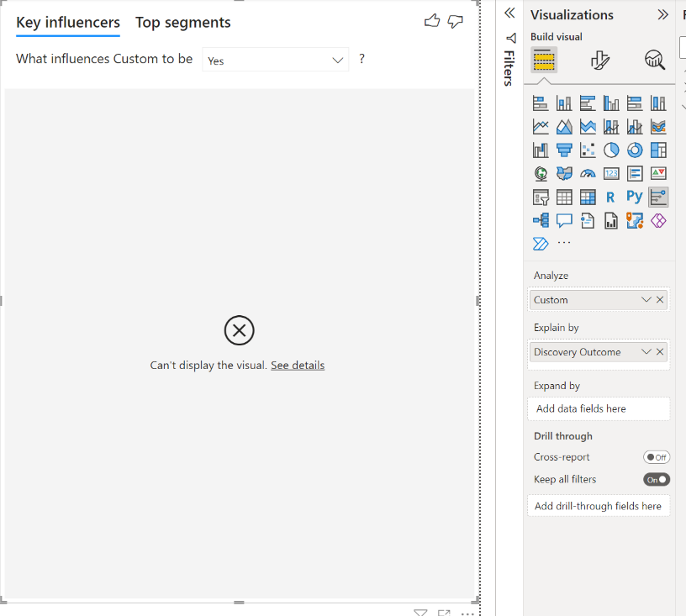
Task: Insert an ArcGIS map visual
Action: point(635,220)
